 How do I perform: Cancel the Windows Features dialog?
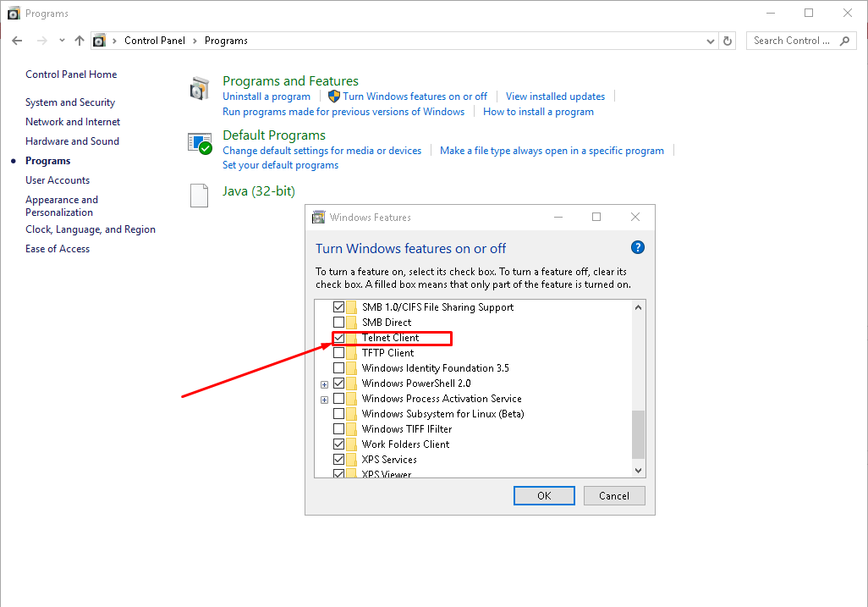[614, 496]
